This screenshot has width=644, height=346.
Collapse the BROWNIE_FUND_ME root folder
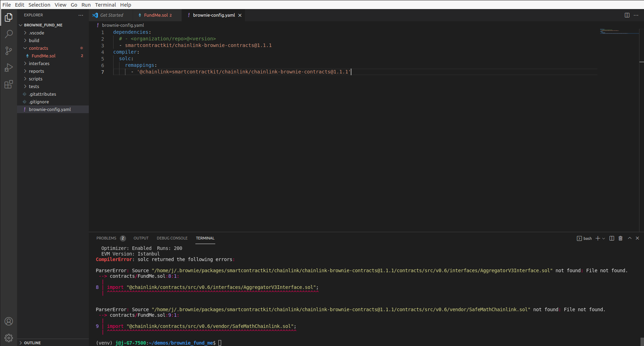[53, 25]
